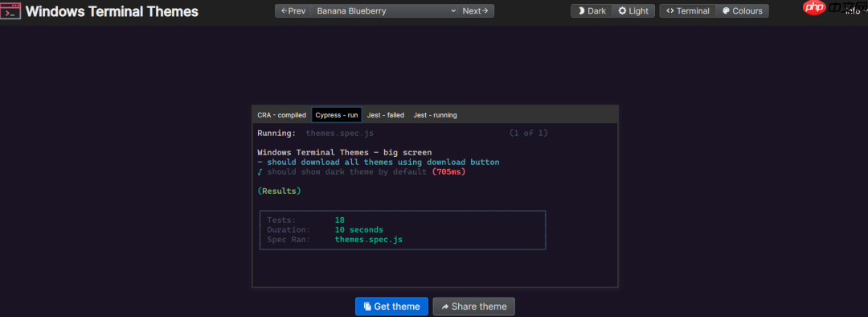
Task: Click the Tests value 18
Action: coord(340,220)
